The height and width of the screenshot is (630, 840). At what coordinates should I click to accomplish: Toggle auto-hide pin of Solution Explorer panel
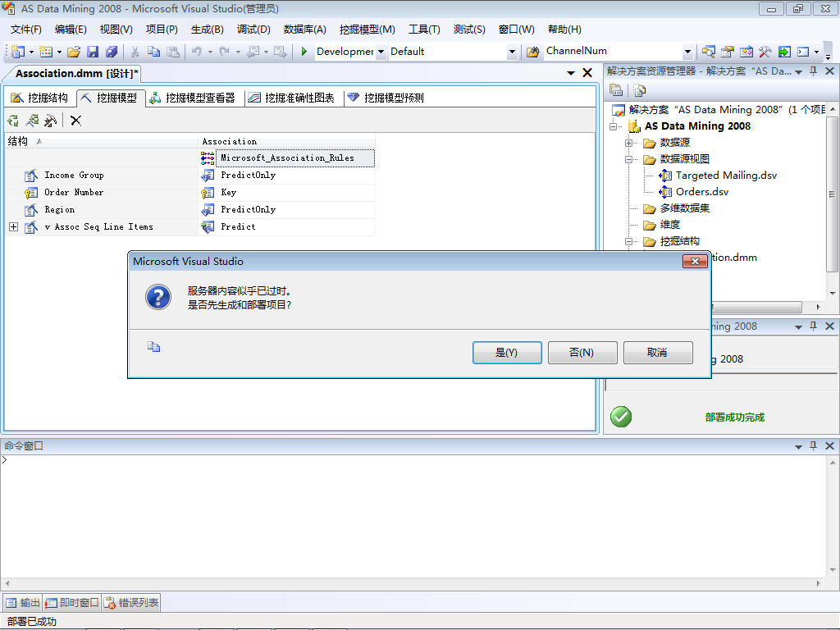click(813, 71)
